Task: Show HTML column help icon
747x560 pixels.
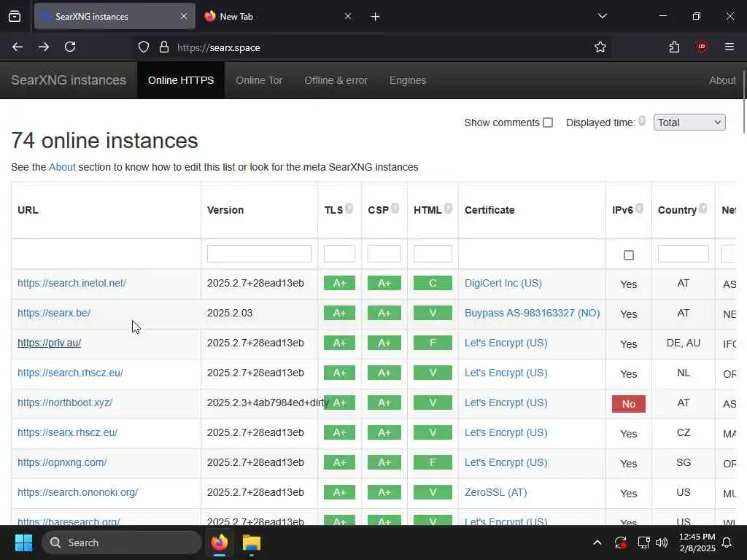Action: 449,208
